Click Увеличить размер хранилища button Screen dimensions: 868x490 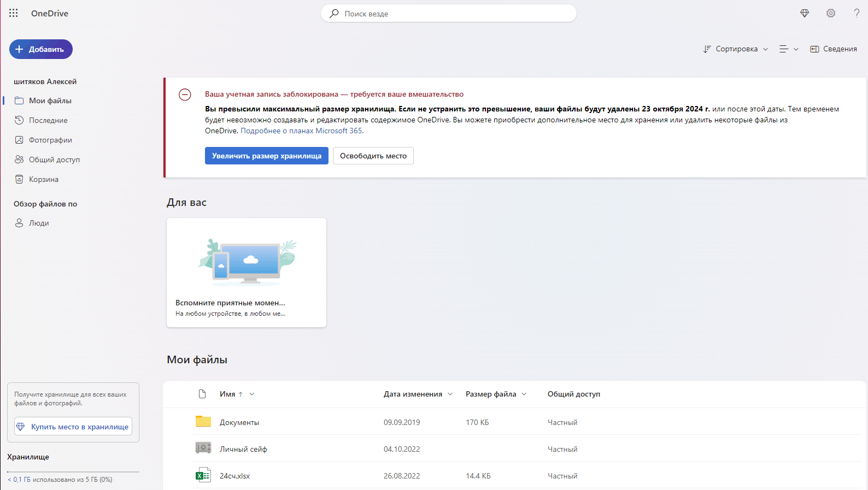click(x=267, y=156)
